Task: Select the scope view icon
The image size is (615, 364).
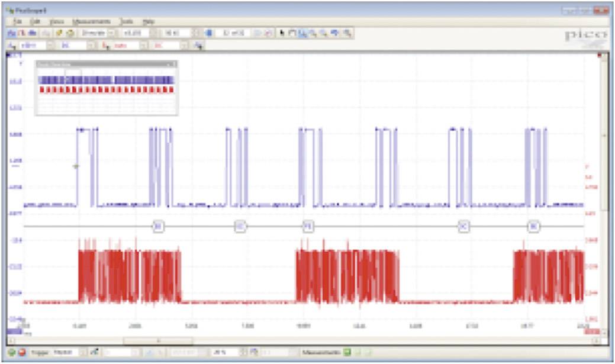Action: tap(11, 31)
